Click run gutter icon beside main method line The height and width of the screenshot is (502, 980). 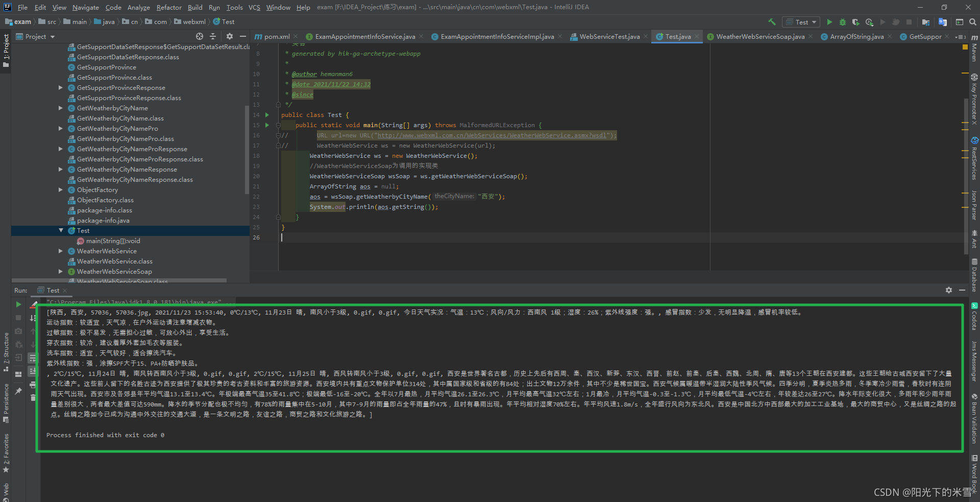tap(267, 125)
